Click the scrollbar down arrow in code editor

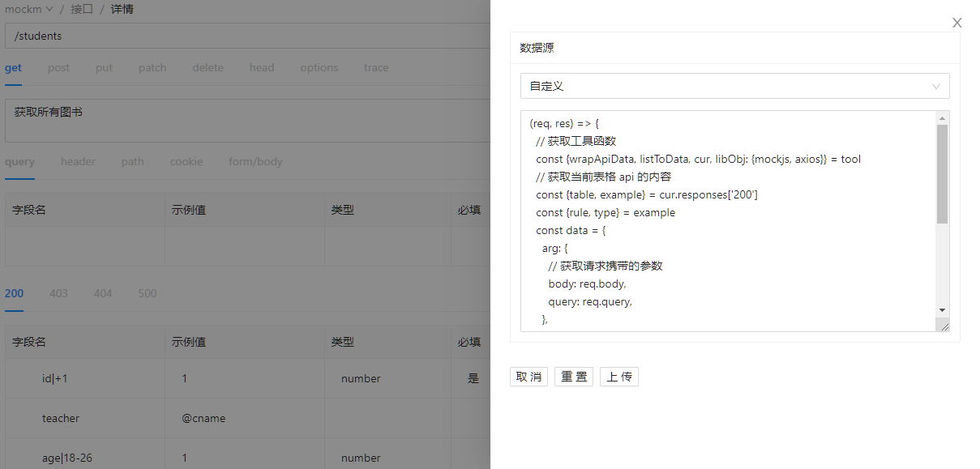(x=942, y=309)
